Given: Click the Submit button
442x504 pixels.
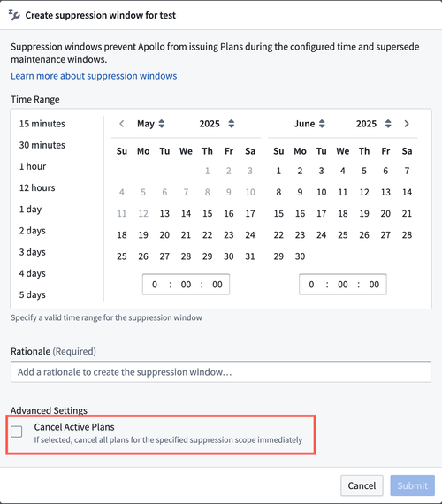Looking at the screenshot, I should [x=413, y=485].
